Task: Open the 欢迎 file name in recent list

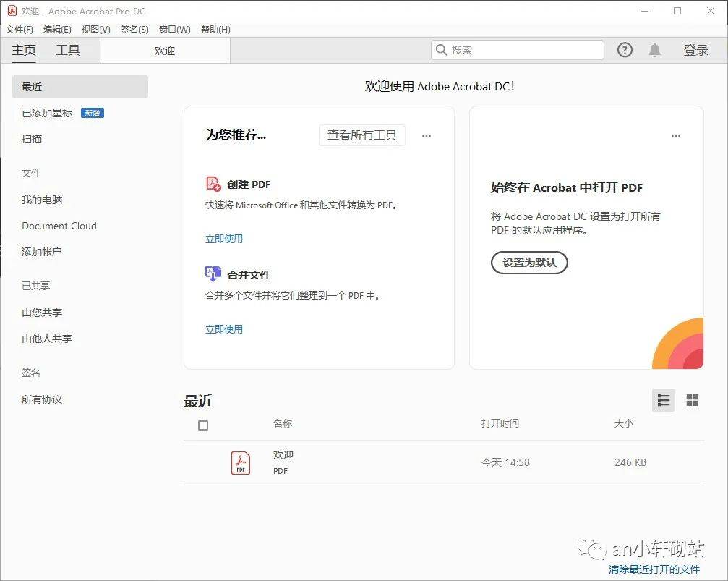Action: coord(283,456)
